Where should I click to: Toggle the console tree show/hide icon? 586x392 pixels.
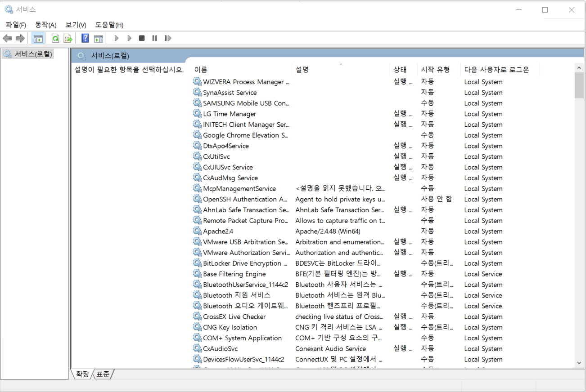click(x=38, y=38)
